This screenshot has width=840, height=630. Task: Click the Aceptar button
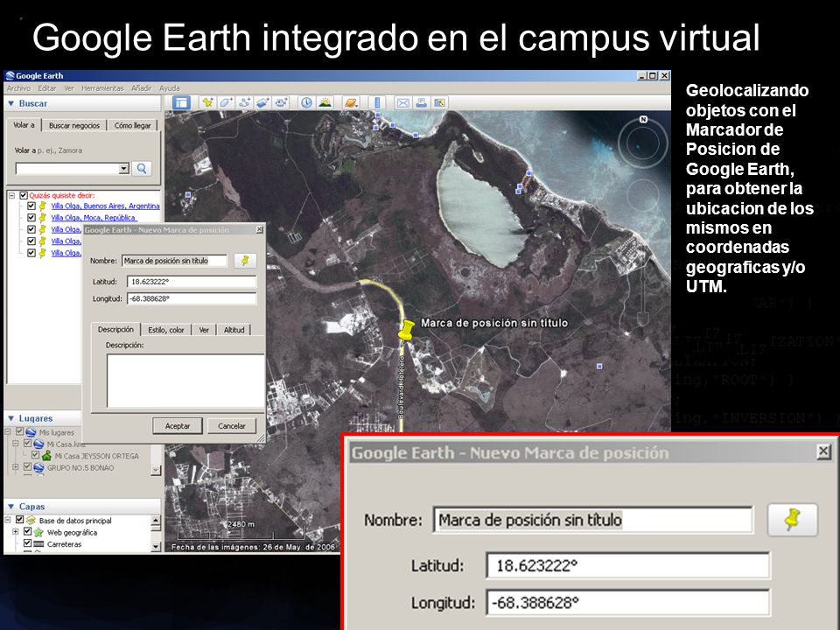pyautogui.click(x=178, y=426)
